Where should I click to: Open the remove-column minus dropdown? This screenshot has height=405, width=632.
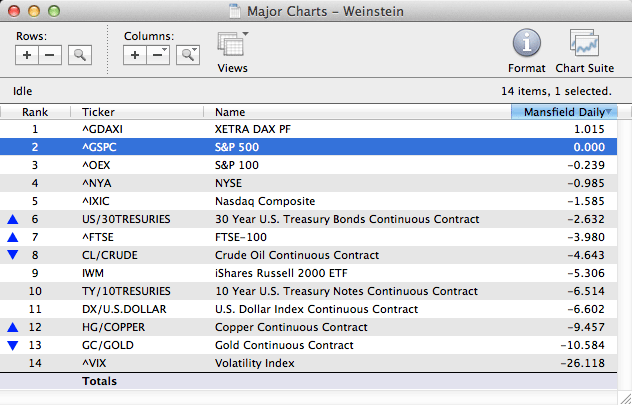click(x=158, y=56)
